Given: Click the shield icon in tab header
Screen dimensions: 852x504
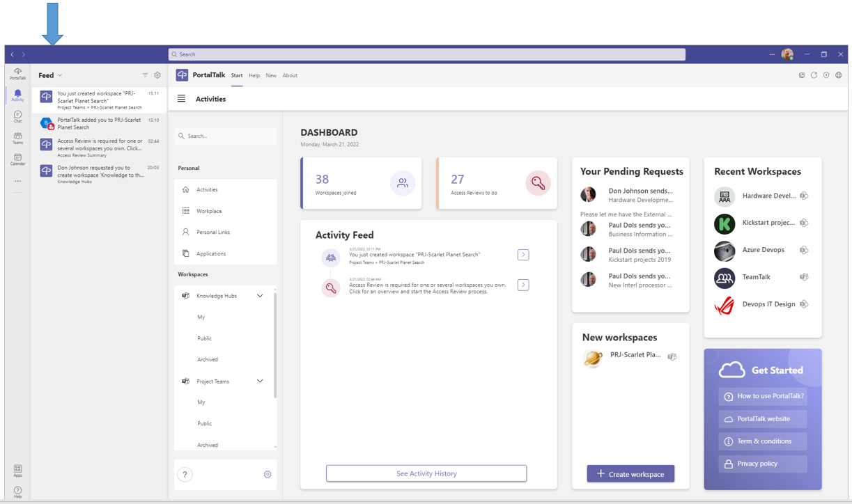Looking at the screenshot, I should pyautogui.click(x=826, y=75).
